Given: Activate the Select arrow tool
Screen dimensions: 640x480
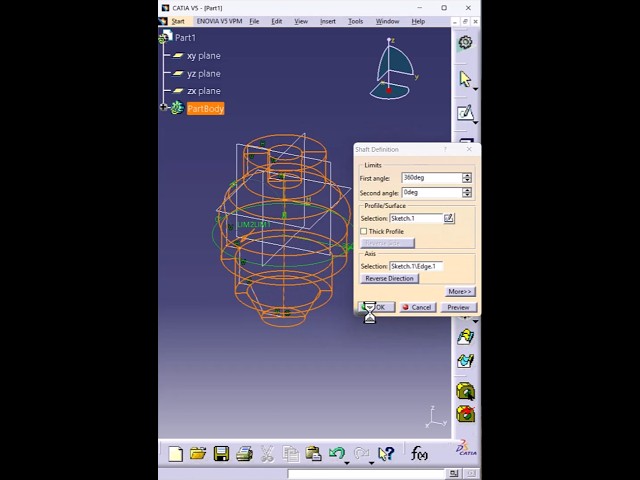Looking at the screenshot, I should click(x=464, y=79).
